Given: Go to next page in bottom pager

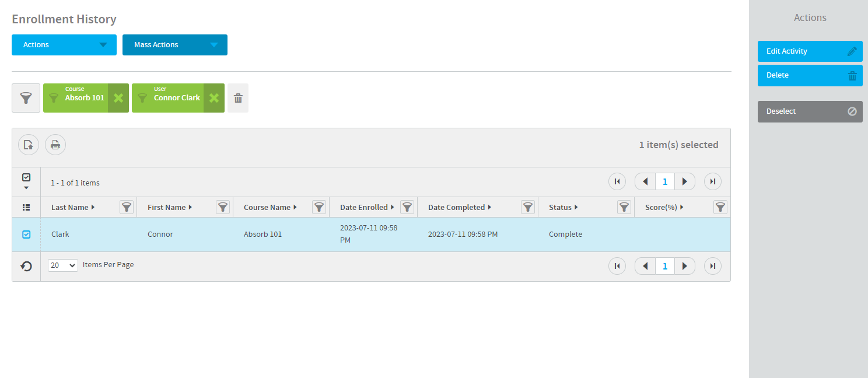Looking at the screenshot, I should tap(685, 266).
